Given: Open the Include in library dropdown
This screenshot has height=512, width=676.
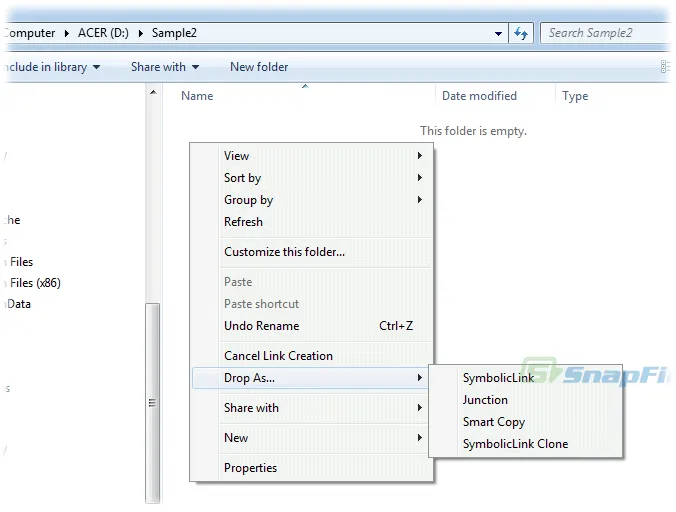Looking at the screenshot, I should point(51,67).
